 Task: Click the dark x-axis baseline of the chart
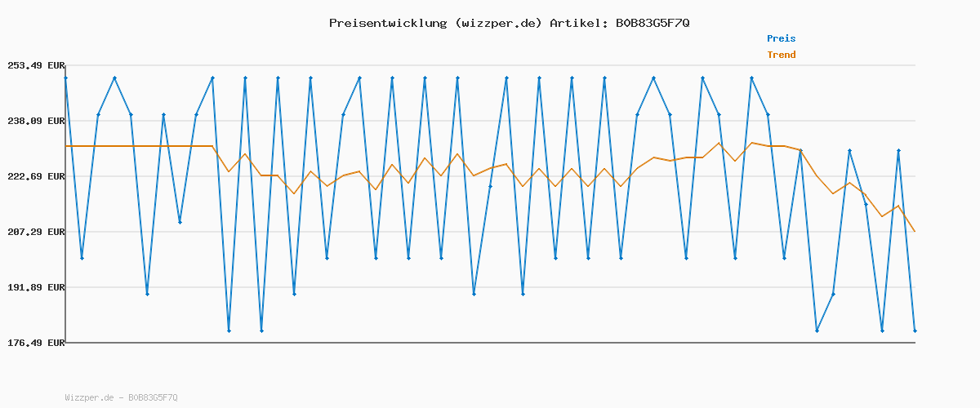490,343
